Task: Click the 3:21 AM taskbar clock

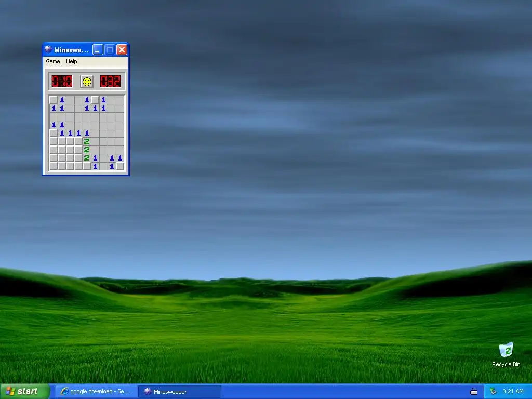Action: [x=513, y=392]
